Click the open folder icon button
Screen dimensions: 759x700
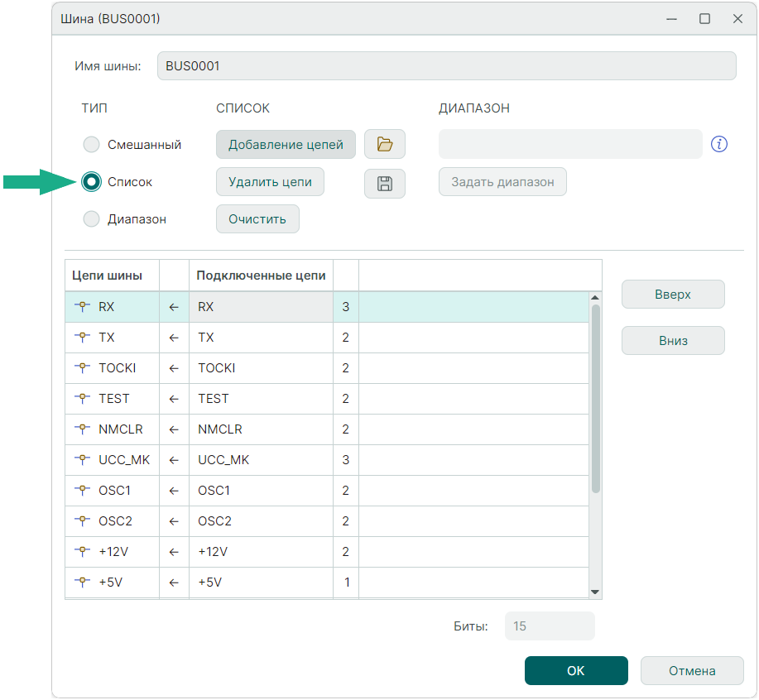click(384, 144)
